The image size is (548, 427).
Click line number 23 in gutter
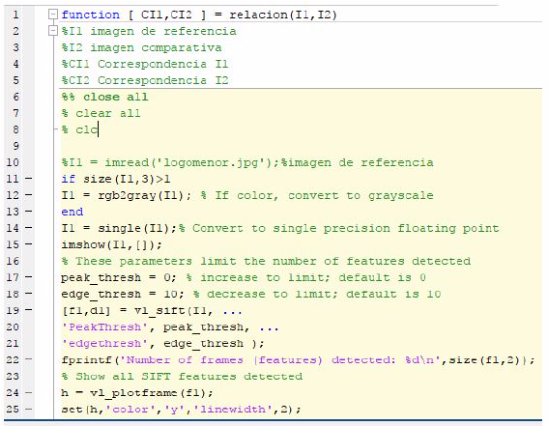pos(13,376)
